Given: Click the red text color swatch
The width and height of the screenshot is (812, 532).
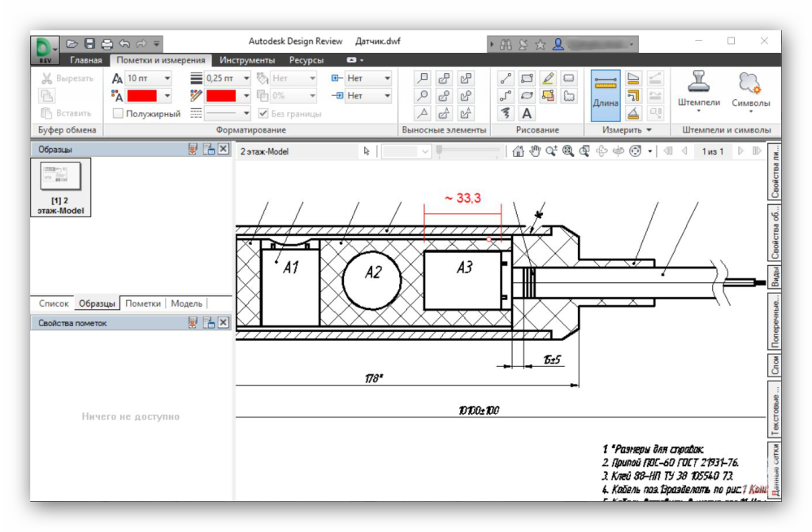Looking at the screenshot, I should pyautogui.click(x=141, y=96).
